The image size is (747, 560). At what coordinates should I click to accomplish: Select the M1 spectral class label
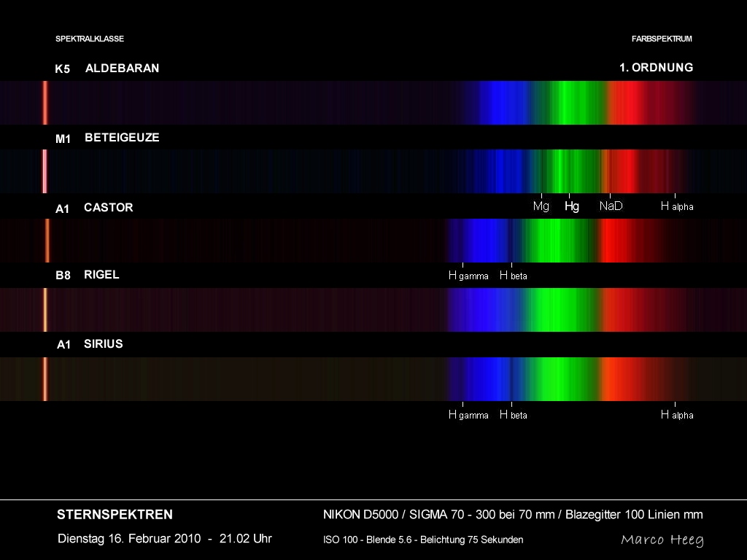(x=63, y=139)
